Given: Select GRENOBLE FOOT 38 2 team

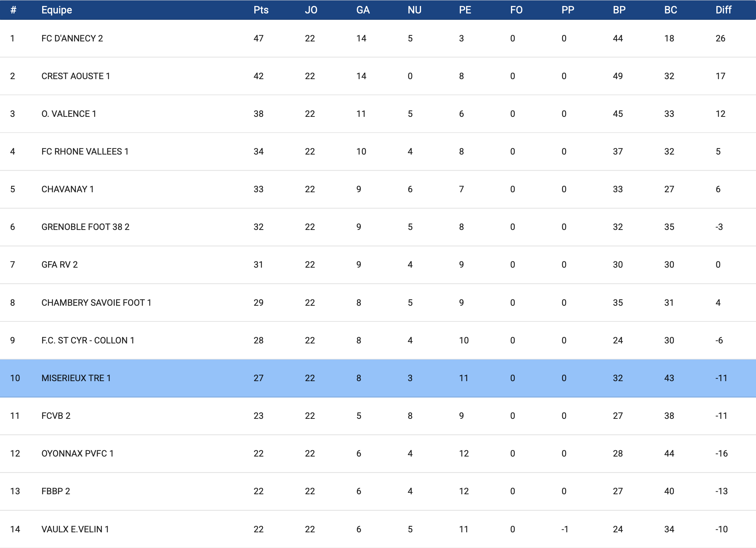Looking at the screenshot, I should pos(85,227).
